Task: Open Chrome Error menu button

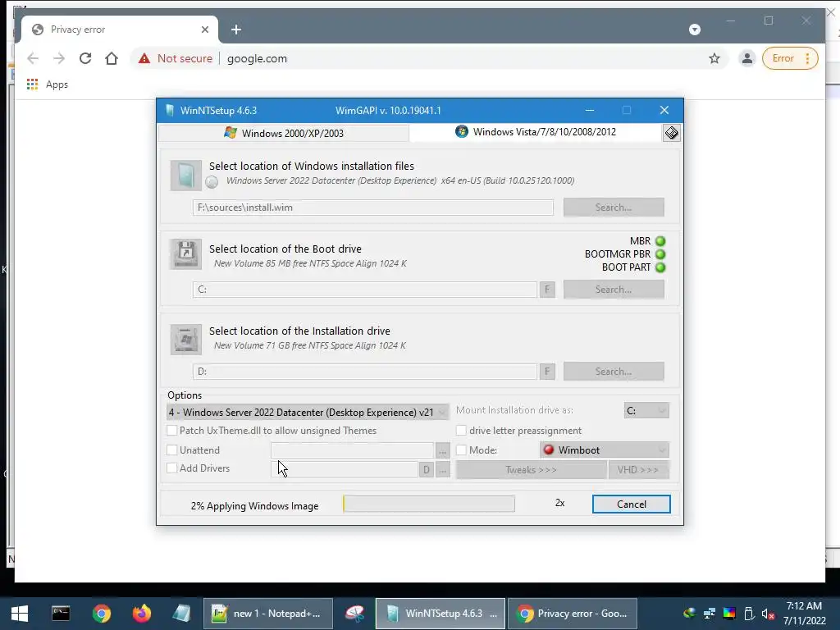Action: pyautogui.click(x=790, y=58)
